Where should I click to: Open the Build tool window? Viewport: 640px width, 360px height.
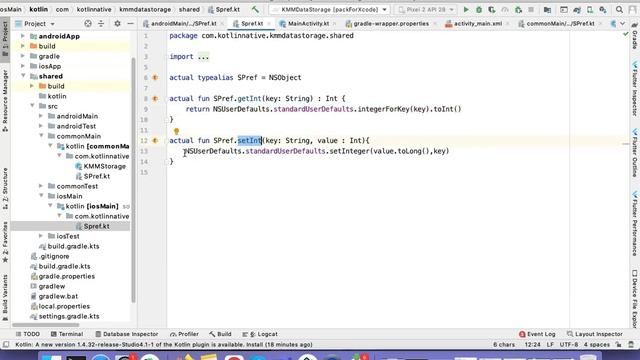click(220, 334)
